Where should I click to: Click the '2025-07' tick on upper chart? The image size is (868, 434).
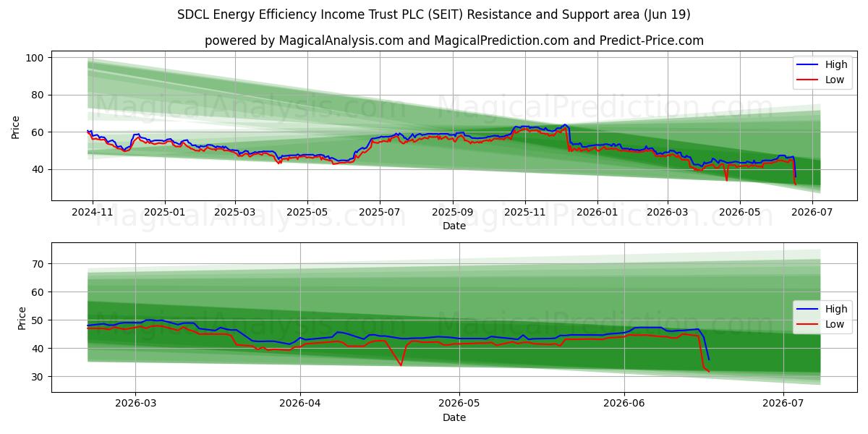[x=380, y=213]
